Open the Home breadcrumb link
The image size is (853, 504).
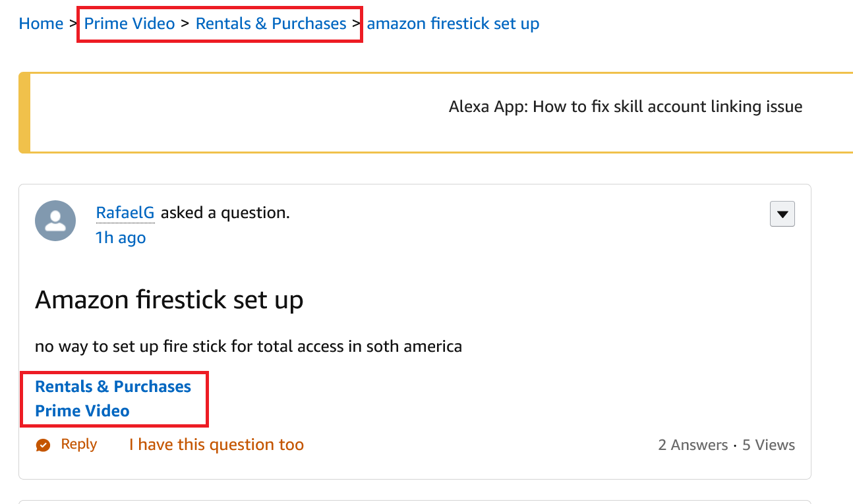[41, 23]
